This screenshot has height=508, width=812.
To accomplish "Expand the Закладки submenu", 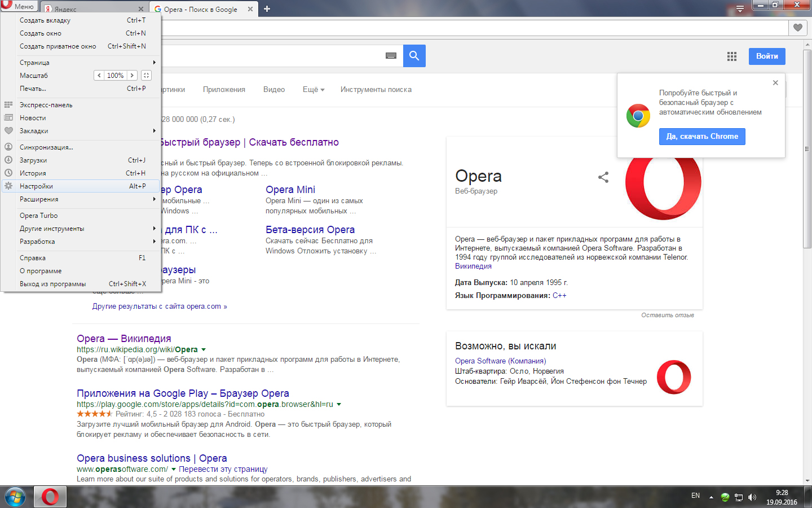I will click(81, 131).
